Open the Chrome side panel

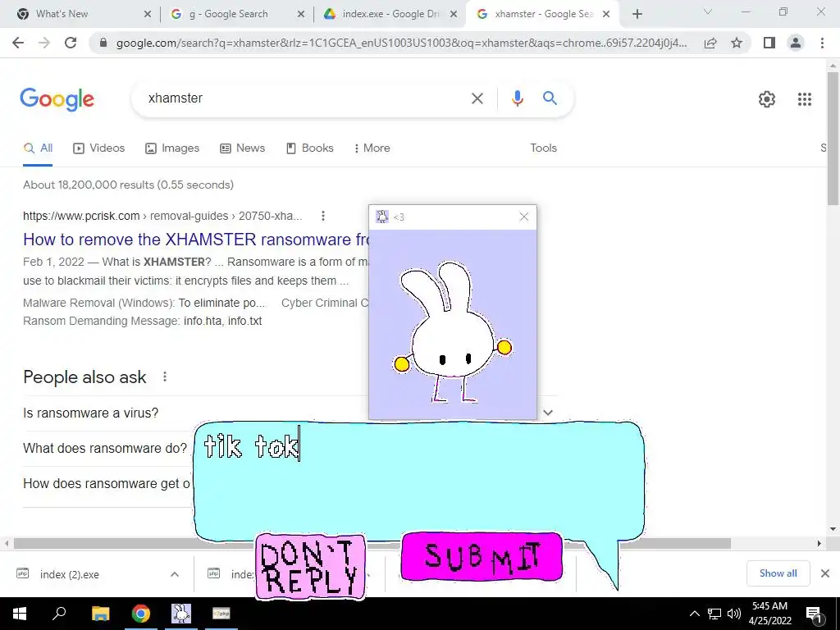769,43
